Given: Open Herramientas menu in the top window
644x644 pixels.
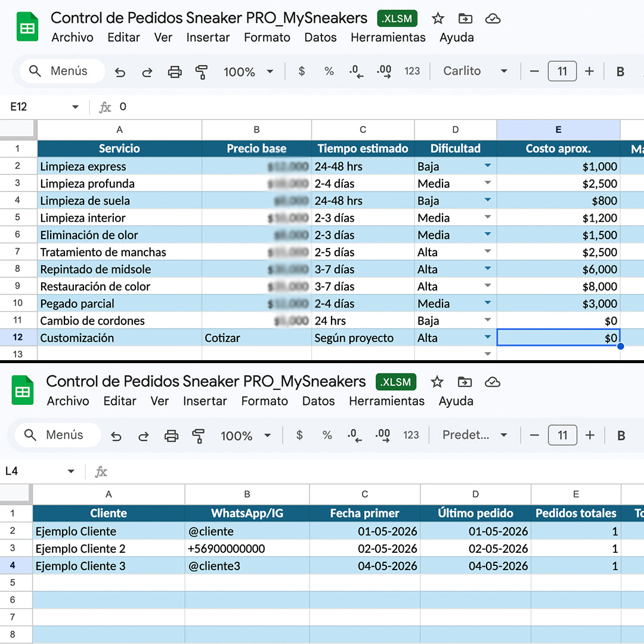Looking at the screenshot, I should tap(388, 38).
